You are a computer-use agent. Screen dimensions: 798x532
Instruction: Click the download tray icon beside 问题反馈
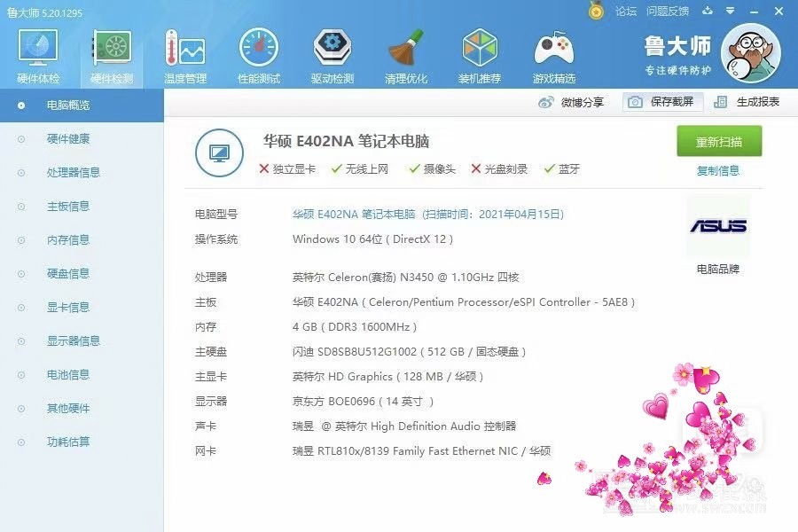pos(708,12)
